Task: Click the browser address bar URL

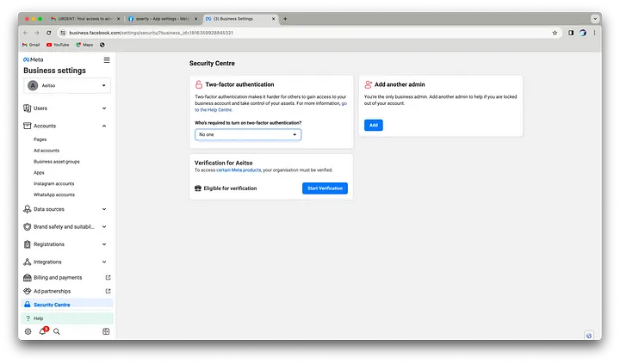Action: 152,33
